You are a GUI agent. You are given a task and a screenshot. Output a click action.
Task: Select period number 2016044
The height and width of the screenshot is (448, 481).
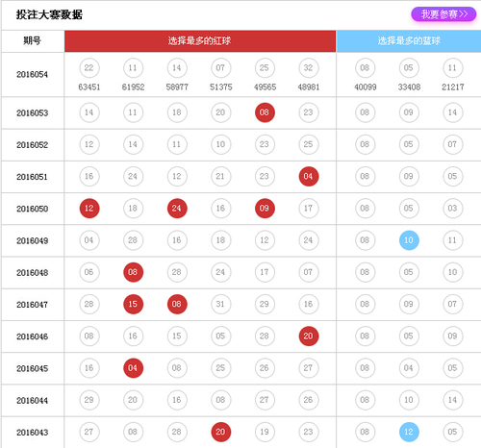[33, 401]
